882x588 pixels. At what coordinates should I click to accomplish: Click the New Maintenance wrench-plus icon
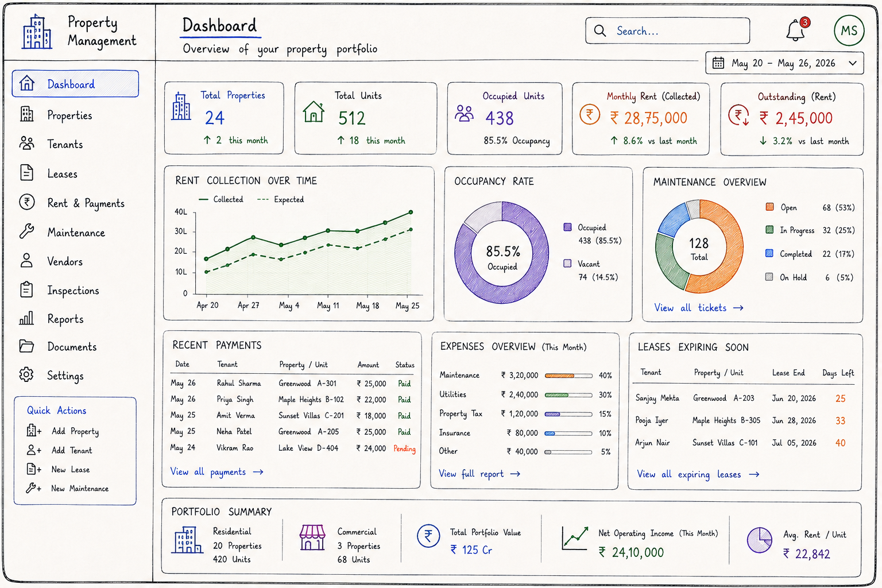tap(34, 488)
